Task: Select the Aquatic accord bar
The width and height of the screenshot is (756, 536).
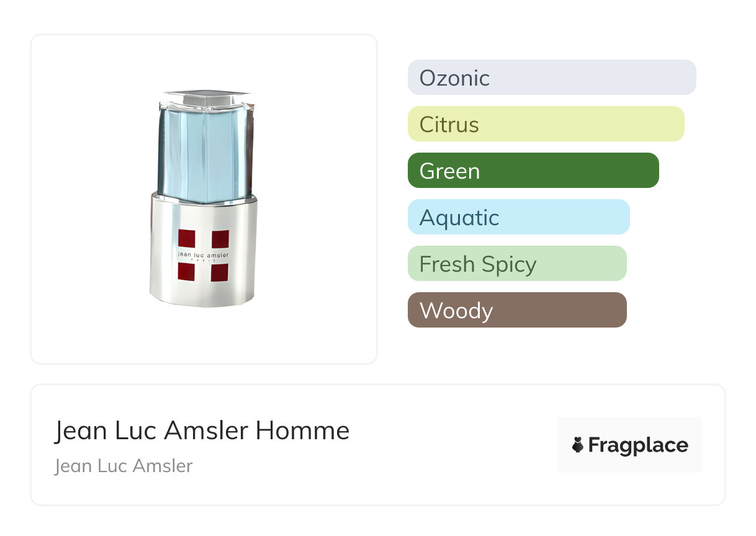Action: (518, 217)
